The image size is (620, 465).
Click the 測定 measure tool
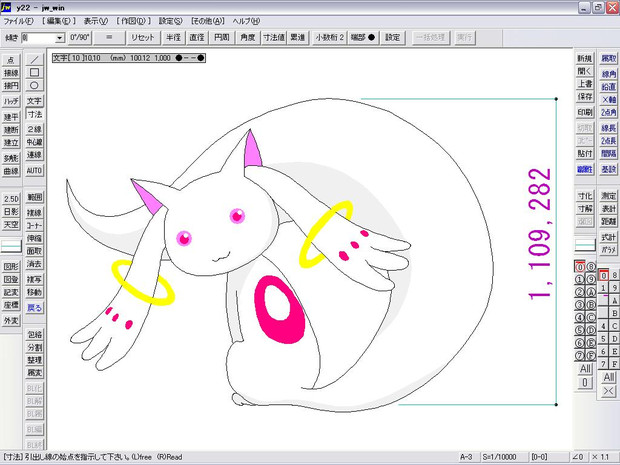[x=608, y=196]
